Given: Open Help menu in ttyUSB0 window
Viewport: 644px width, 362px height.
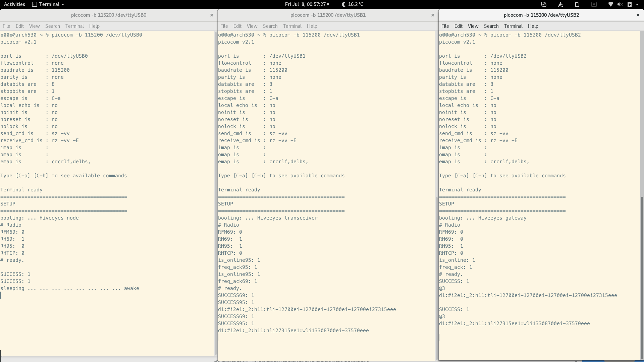Looking at the screenshot, I should coord(94,26).
